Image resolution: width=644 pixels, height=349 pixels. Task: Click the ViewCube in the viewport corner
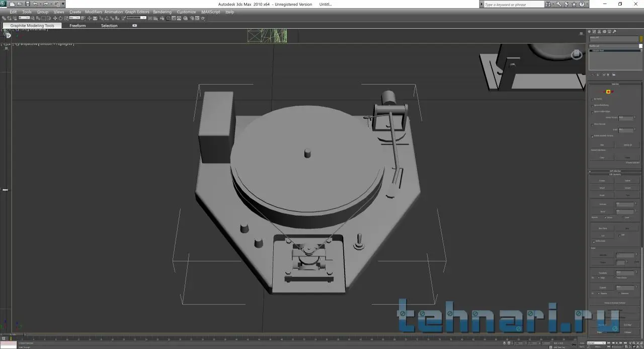point(577,53)
